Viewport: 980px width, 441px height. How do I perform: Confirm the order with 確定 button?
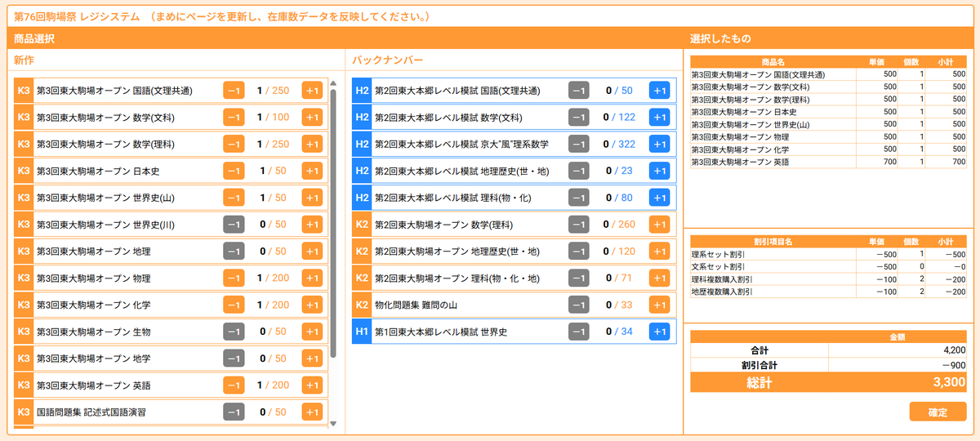(938, 412)
